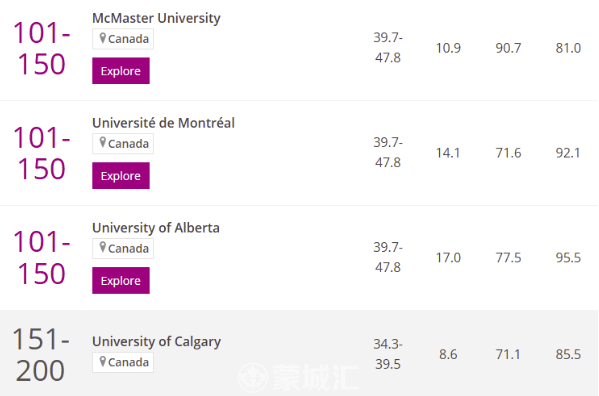Open Explore for University of Alberta

coord(121,281)
